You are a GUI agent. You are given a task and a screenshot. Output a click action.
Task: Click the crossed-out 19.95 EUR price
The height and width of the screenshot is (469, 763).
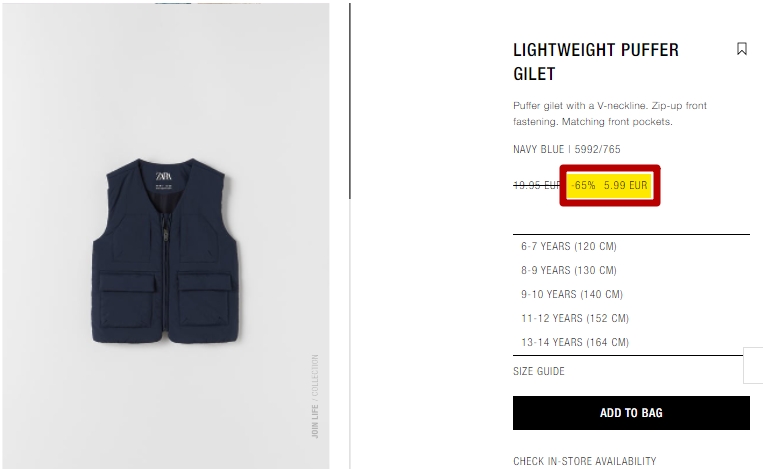pos(537,185)
